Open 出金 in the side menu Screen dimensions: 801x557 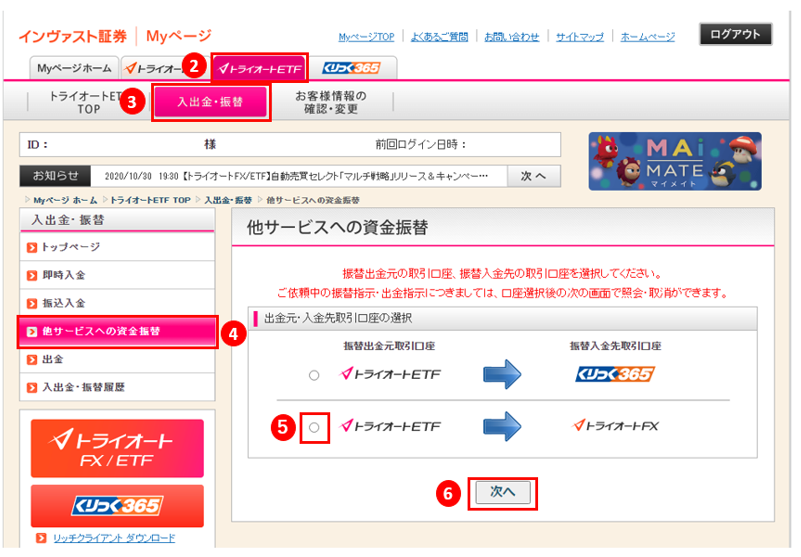117,360
